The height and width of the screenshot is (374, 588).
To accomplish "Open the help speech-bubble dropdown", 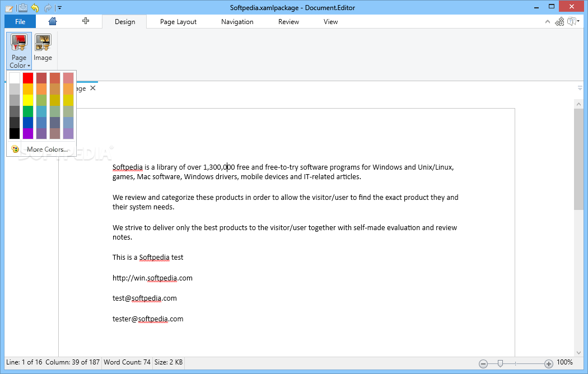I will tap(573, 22).
